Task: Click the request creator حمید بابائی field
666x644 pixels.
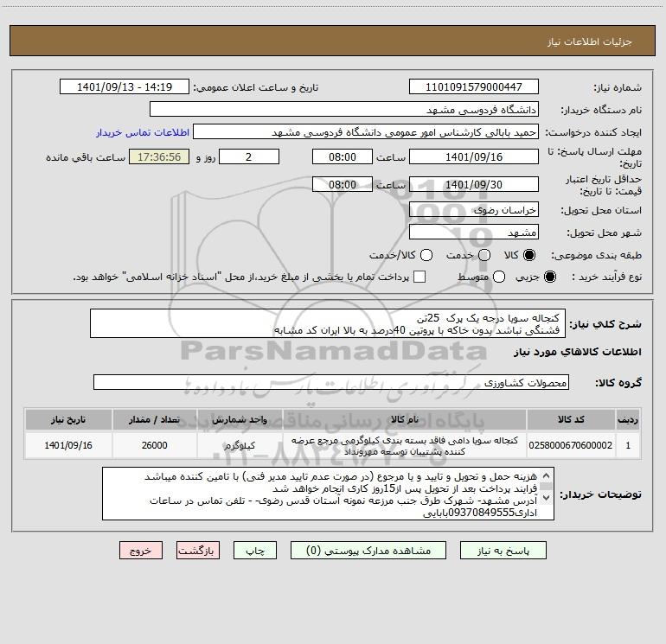Action: pyautogui.click(x=366, y=132)
